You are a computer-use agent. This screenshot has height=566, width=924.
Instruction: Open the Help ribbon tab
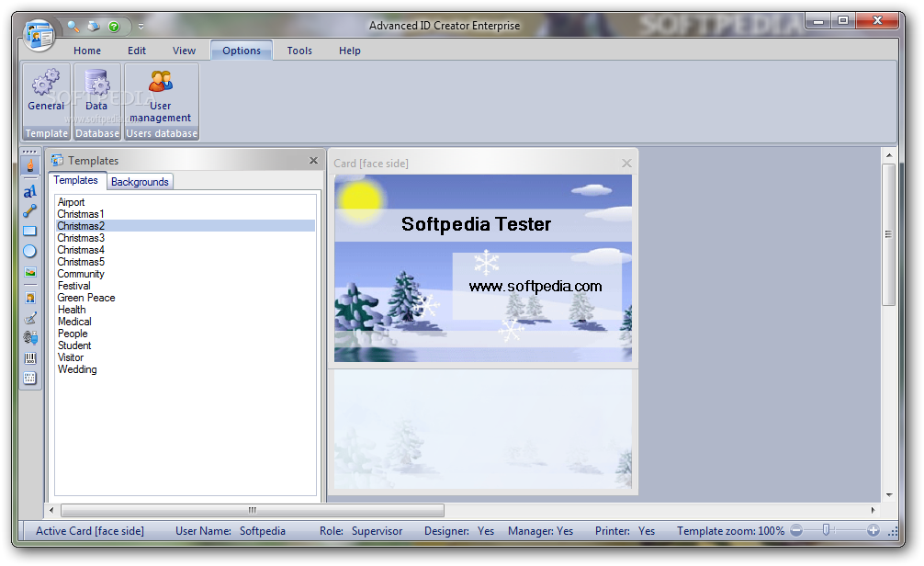[349, 51]
